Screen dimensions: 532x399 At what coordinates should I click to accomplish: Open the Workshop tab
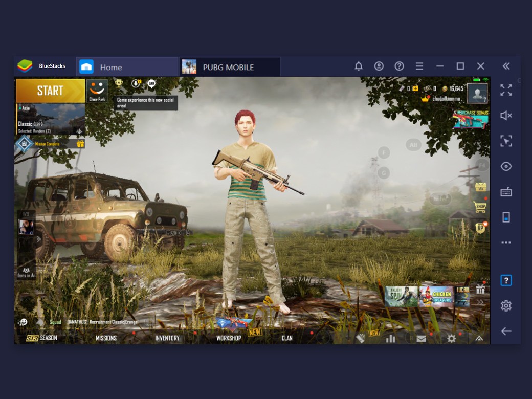[x=229, y=338]
